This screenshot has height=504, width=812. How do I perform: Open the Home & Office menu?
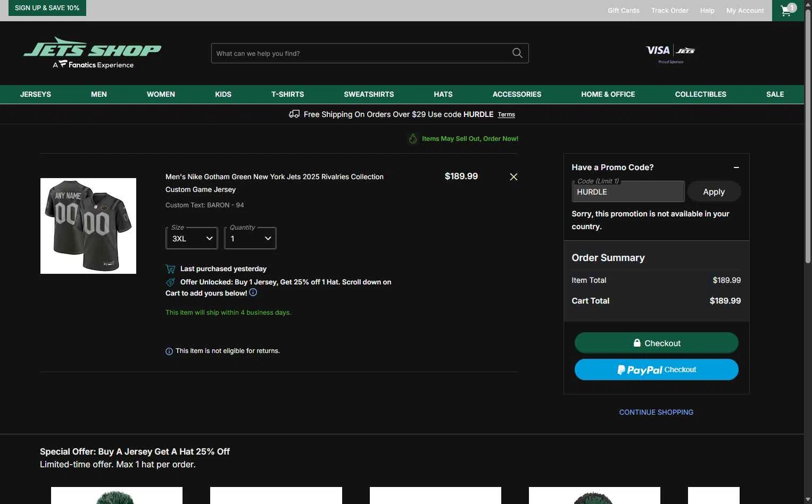[x=608, y=94]
